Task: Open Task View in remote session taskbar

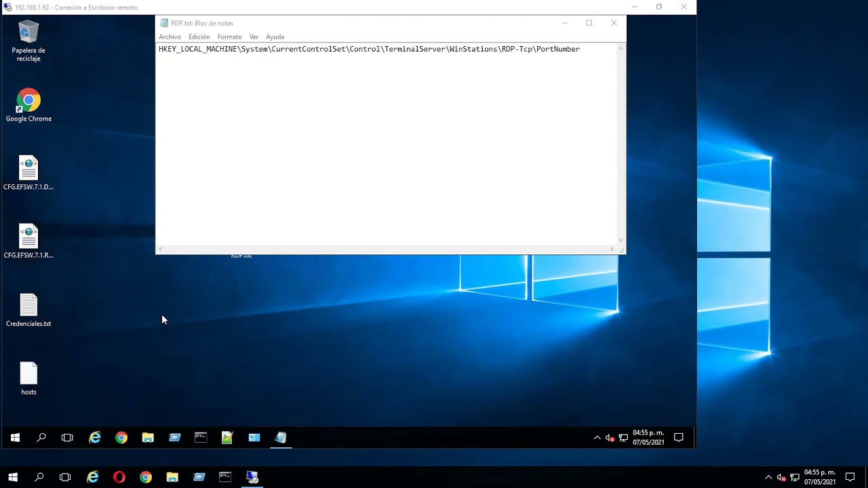Action: (x=67, y=438)
